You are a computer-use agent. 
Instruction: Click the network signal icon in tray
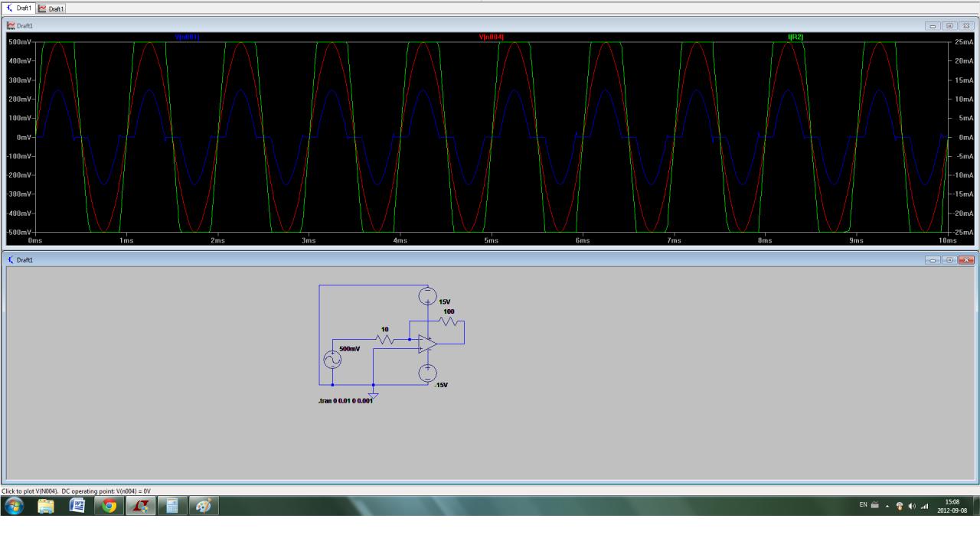(923, 506)
